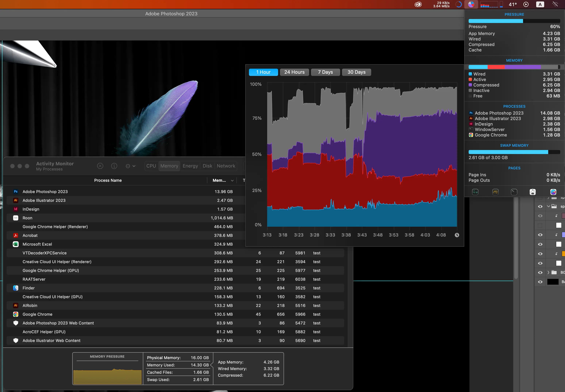
Task: Hide the BG group in Layers panel
Action: (x=540, y=273)
